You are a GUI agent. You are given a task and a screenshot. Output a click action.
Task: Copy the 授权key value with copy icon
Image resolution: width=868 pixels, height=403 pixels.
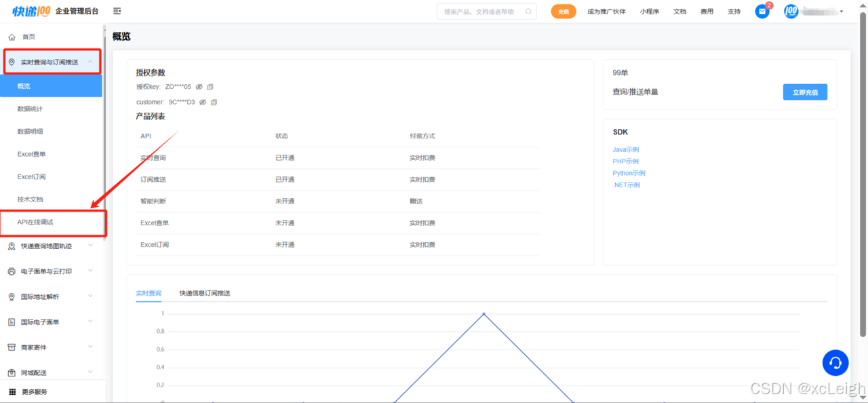pos(210,87)
